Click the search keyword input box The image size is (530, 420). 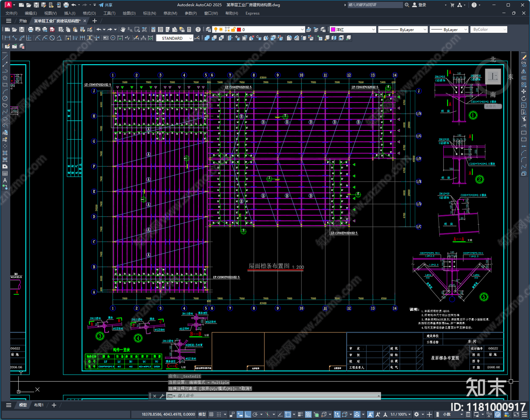click(x=375, y=5)
